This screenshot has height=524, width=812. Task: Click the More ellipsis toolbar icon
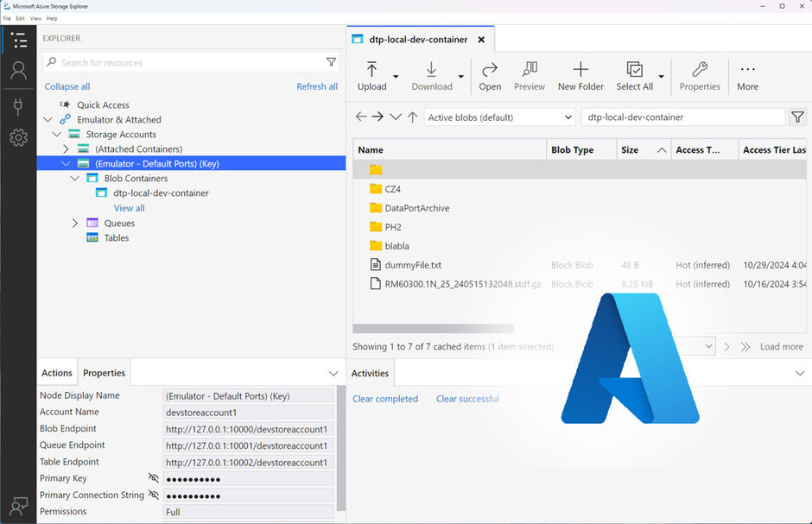coord(746,71)
